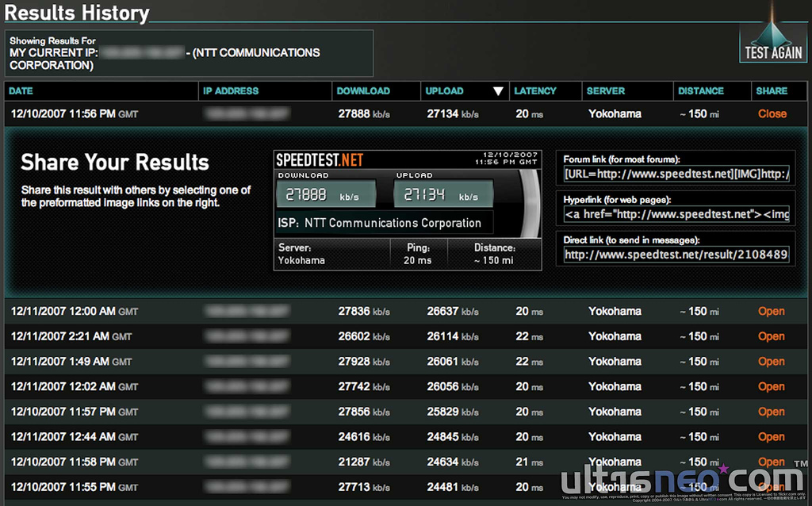This screenshot has width=812, height=506.
Task: Click upload value 26061 kb/s
Action: point(453,362)
